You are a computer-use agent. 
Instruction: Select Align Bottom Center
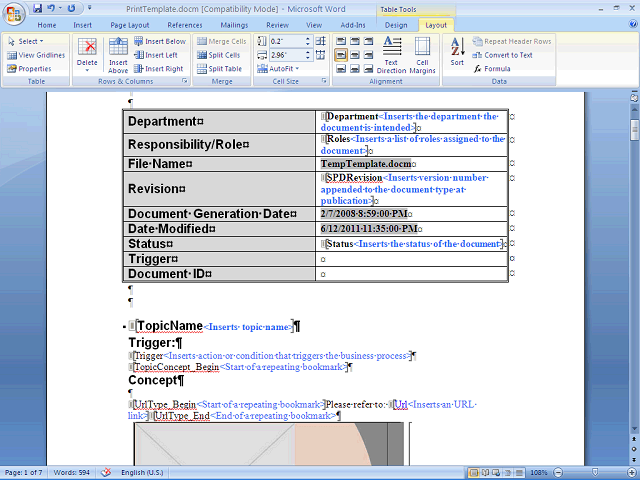[355, 69]
